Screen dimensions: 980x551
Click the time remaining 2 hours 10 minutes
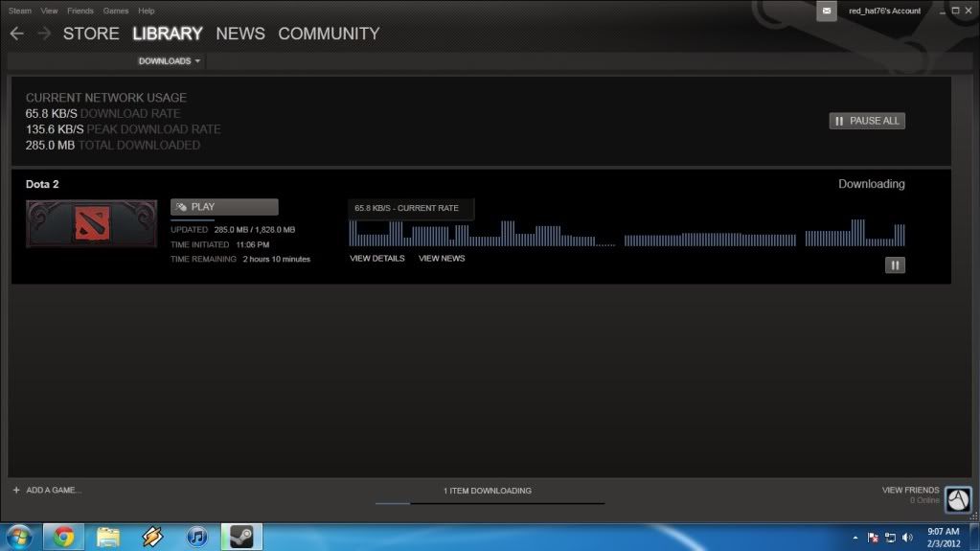tap(276, 259)
